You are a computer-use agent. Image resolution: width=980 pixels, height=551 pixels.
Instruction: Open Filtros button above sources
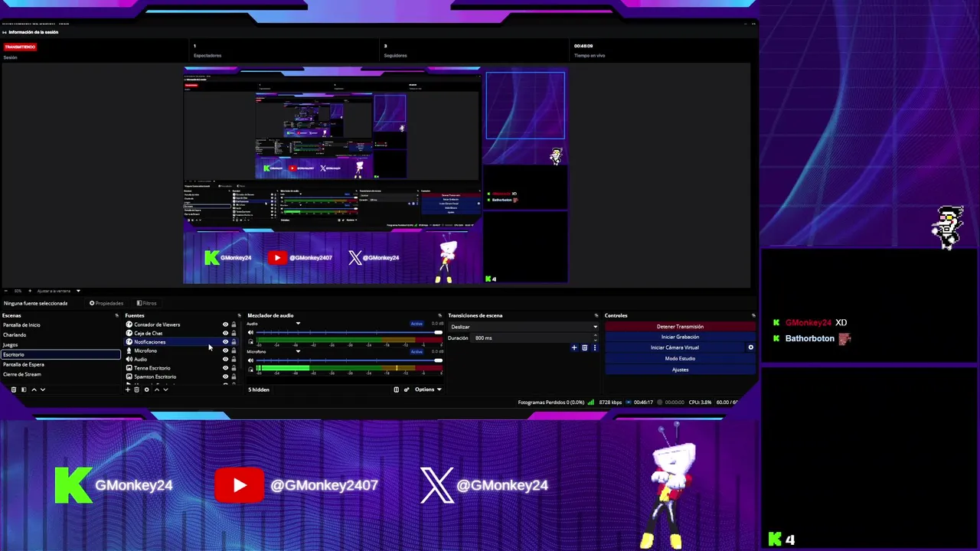pos(147,303)
